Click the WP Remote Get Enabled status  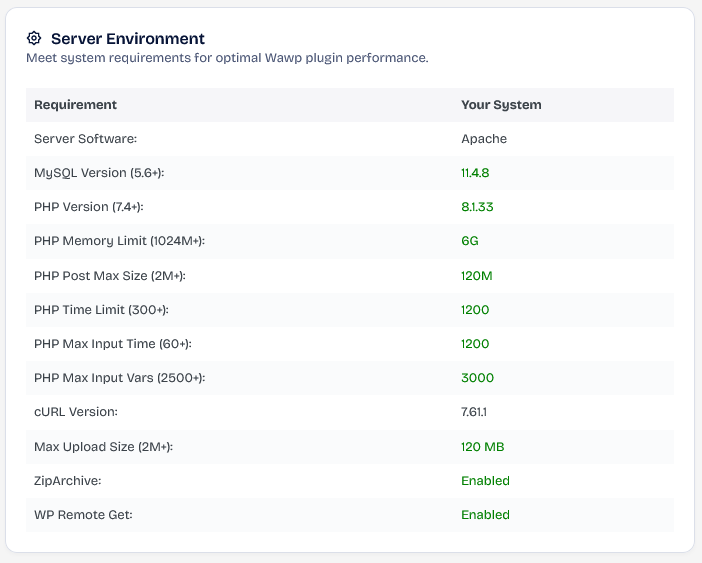point(485,515)
